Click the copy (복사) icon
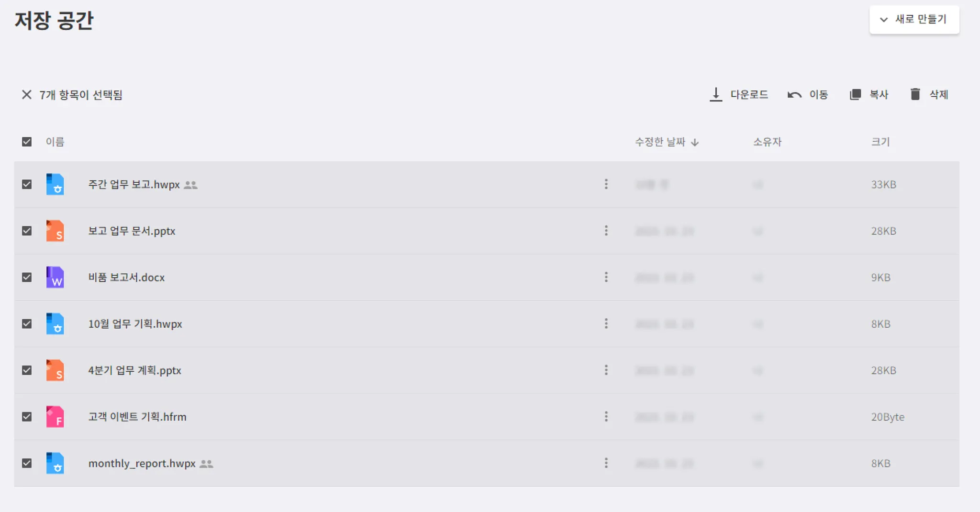Image resolution: width=980 pixels, height=512 pixels. [855, 95]
